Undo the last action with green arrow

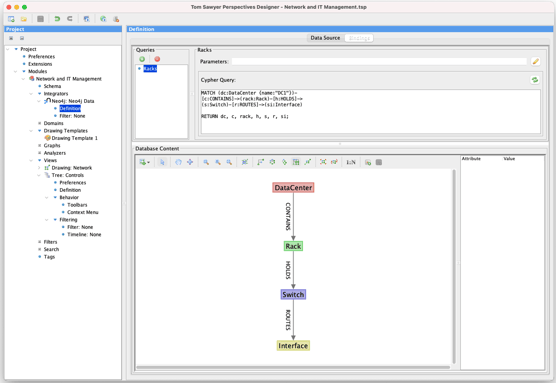click(57, 19)
